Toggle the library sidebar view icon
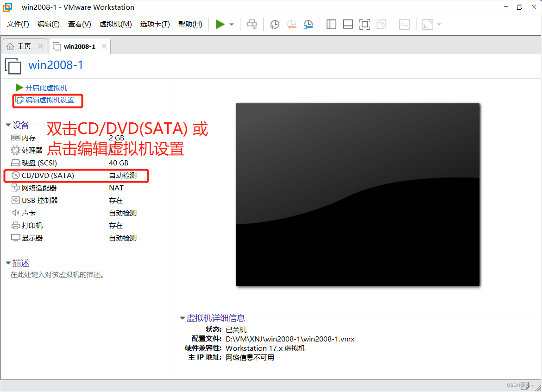 (331, 24)
